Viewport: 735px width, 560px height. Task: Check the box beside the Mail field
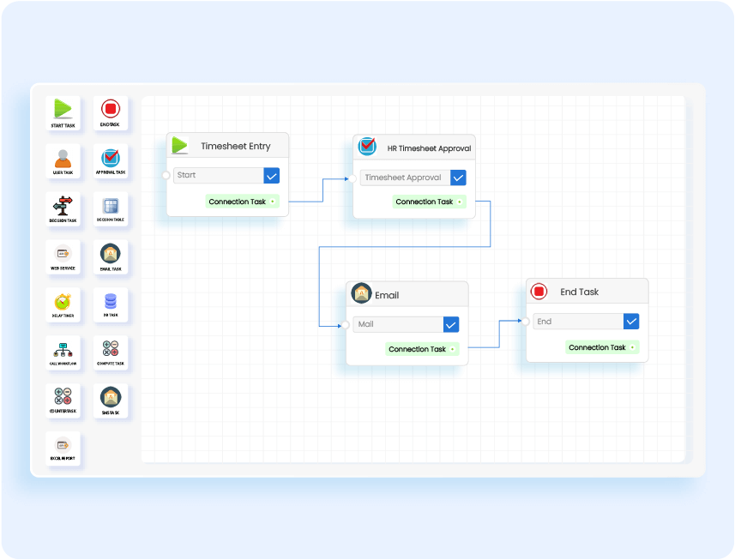[x=451, y=324]
